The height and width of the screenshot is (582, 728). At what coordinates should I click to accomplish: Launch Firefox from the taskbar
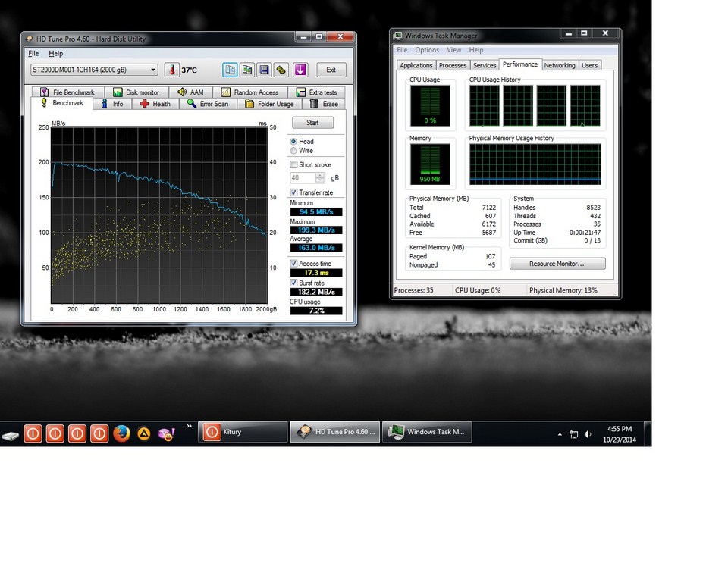pyautogui.click(x=122, y=433)
